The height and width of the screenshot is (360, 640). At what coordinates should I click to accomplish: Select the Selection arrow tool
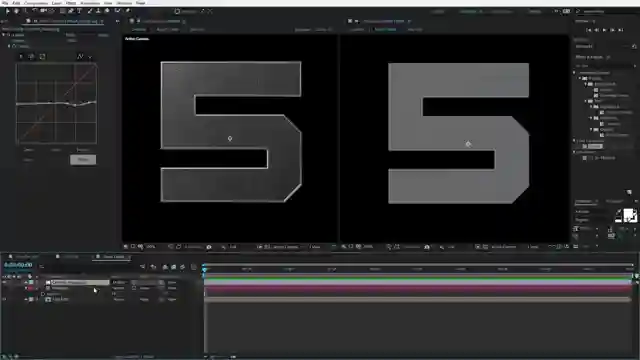pos(7,11)
